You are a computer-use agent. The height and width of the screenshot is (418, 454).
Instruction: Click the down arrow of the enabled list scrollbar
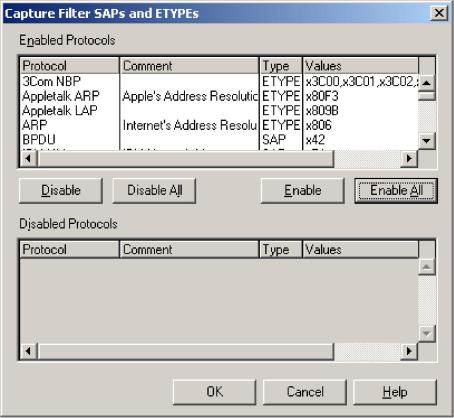tap(427, 140)
